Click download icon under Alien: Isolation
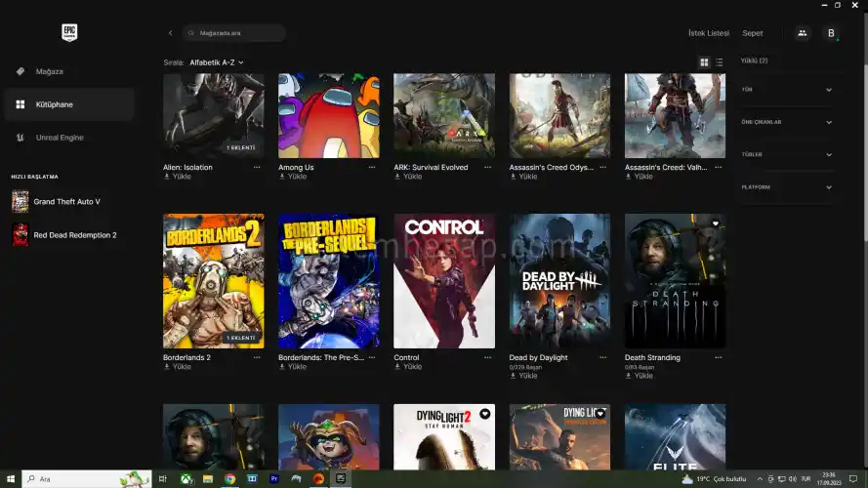868x488 pixels. [x=167, y=177]
